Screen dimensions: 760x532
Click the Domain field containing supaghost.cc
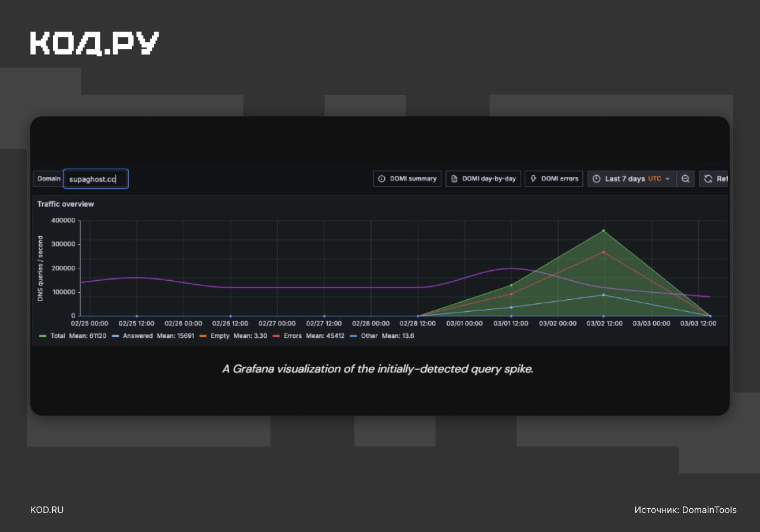(x=96, y=179)
